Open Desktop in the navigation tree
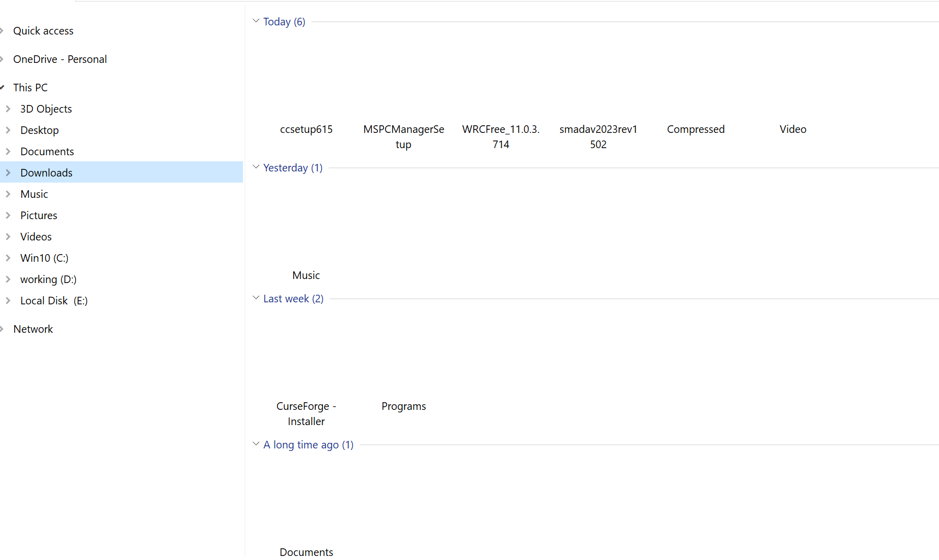Viewport: 939px width, 560px height. click(x=40, y=130)
